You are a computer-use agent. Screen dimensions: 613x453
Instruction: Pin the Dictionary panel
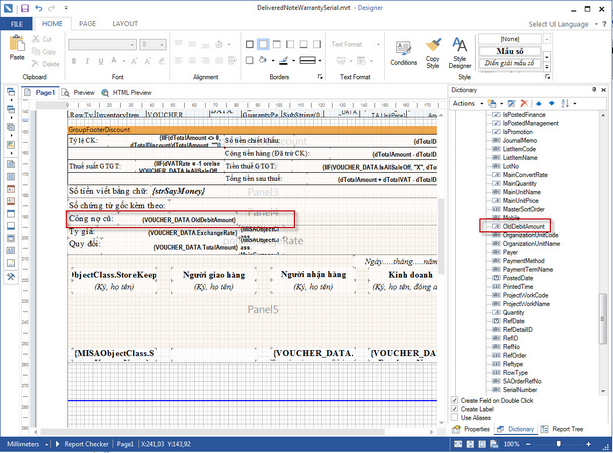[x=594, y=90]
